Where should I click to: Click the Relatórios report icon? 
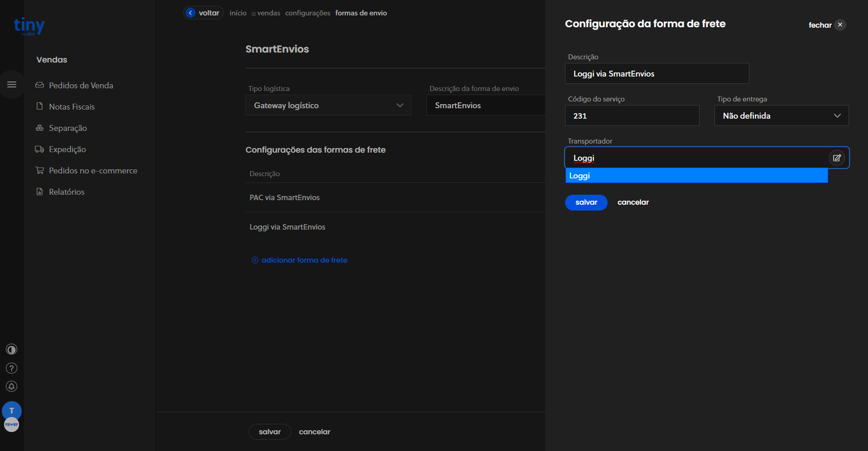[x=40, y=192]
